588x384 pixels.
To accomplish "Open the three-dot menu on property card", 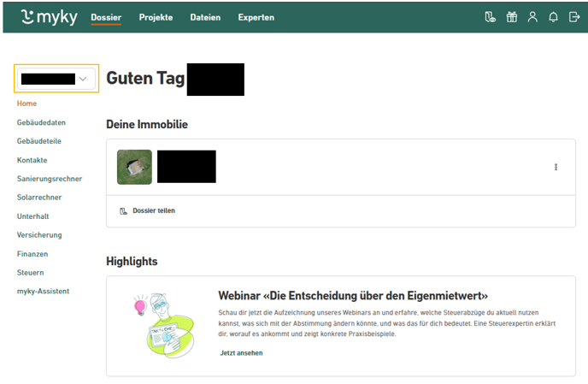I will tap(556, 167).
